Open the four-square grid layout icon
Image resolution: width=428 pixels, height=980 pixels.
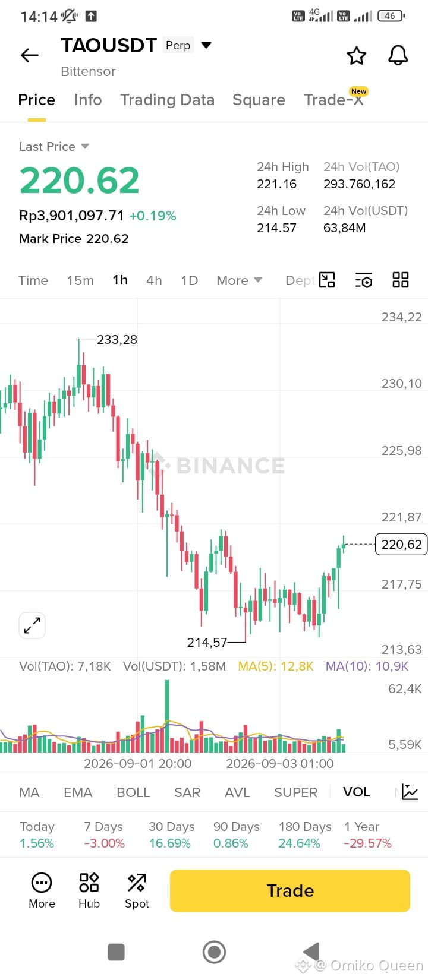click(x=401, y=280)
